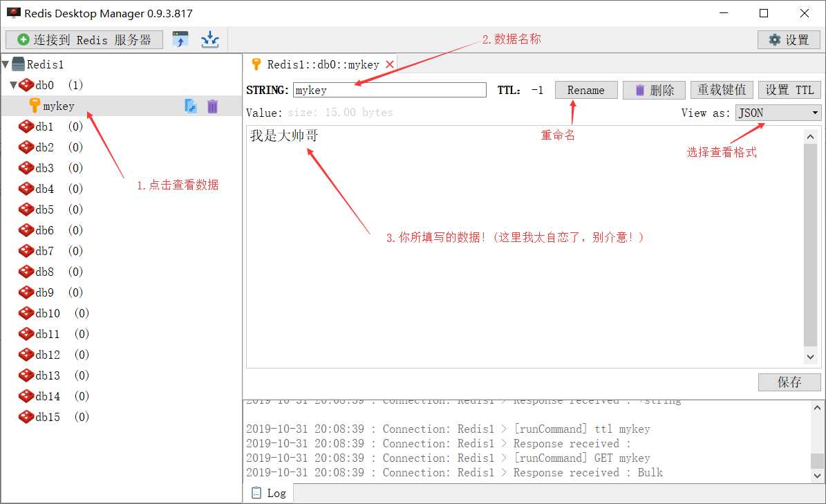Viewport: 826px width, 504px height.
Task: Click the 删除 delete button
Action: coord(654,90)
